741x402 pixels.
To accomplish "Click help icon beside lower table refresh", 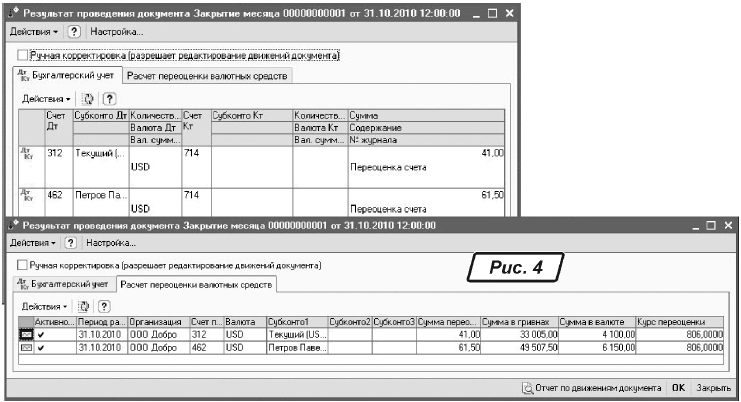I will [x=105, y=305].
